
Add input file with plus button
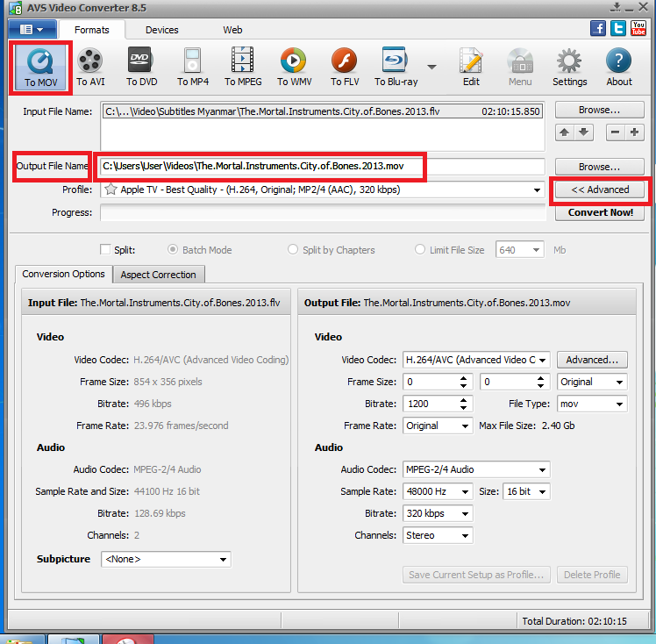[635, 132]
